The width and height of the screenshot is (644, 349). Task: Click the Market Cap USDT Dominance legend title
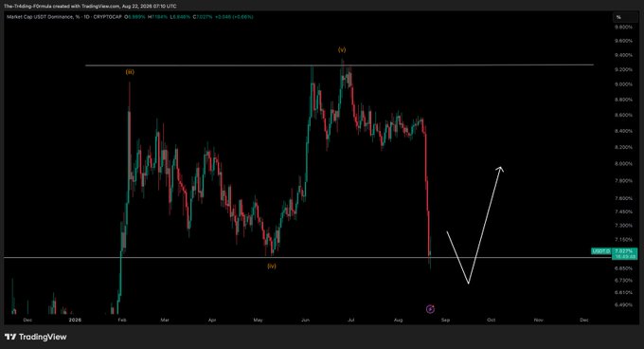tap(44, 17)
